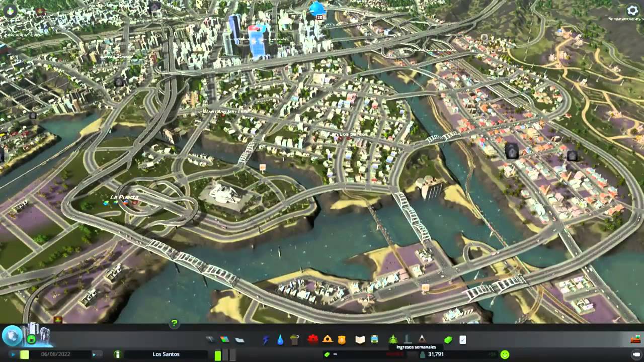Screen dimensions: 644x362
Task: Open the Info Views globe button
Action: [x=12, y=335]
